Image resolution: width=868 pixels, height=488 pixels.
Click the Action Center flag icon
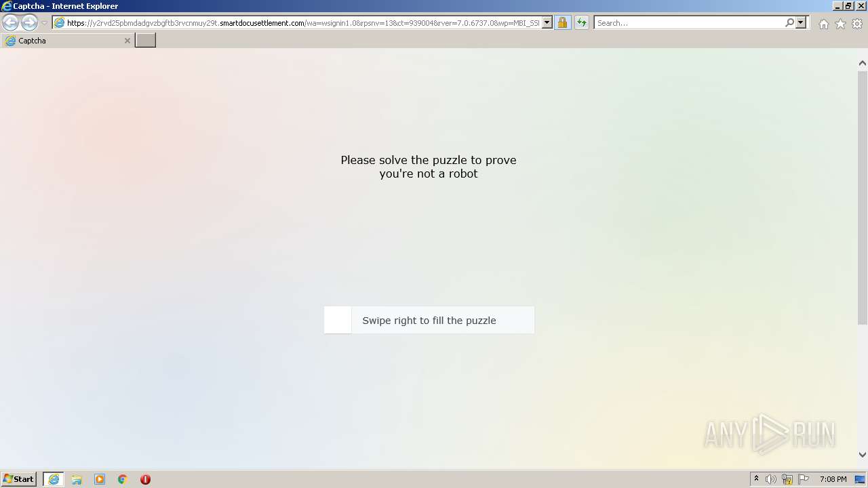point(804,479)
